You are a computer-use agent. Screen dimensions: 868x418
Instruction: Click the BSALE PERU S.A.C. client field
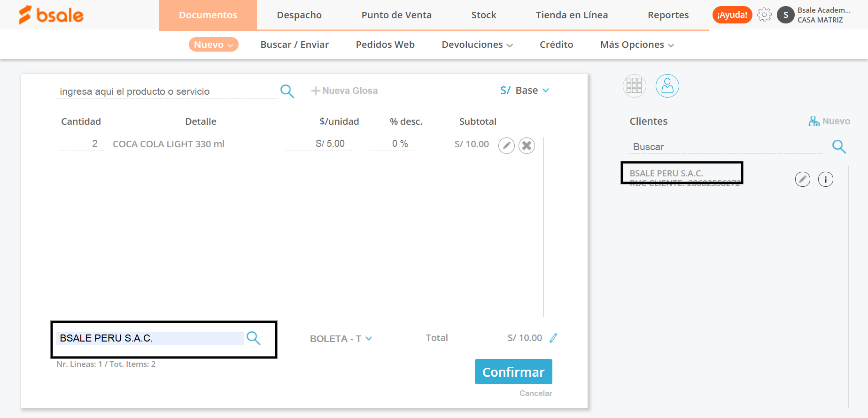click(x=150, y=338)
